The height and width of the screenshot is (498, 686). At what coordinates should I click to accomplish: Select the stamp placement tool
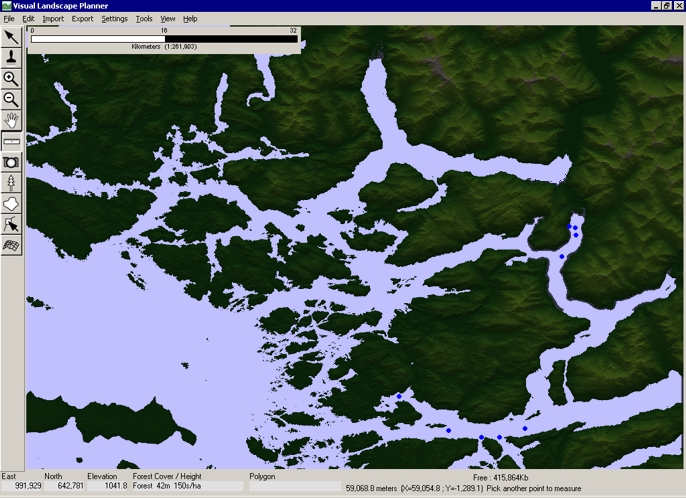[x=11, y=58]
